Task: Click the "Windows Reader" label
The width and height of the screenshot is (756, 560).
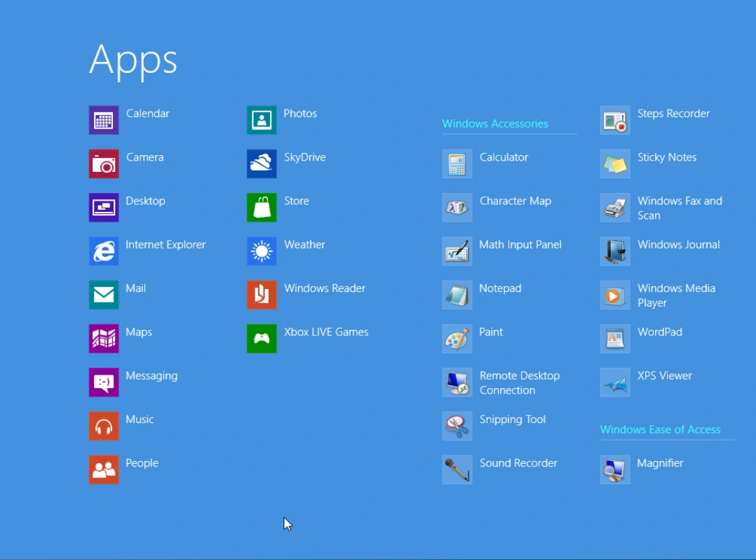Action: [325, 288]
